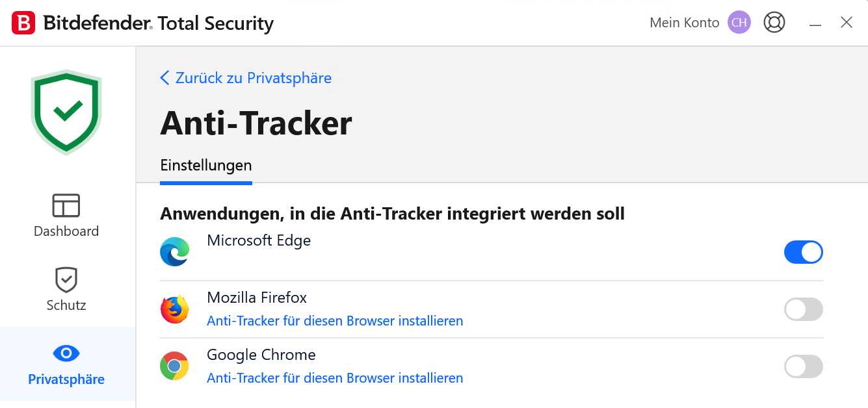Install Anti-Tracker for Firefox browser
Image resolution: width=868 pixels, height=408 pixels.
tap(335, 320)
